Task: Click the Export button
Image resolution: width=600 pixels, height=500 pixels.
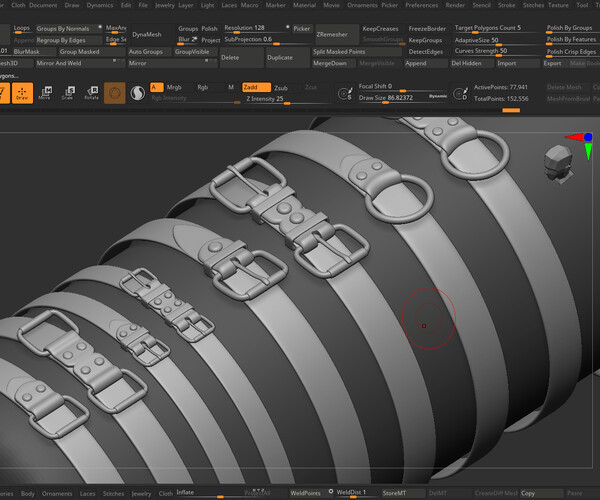Action: (x=553, y=64)
